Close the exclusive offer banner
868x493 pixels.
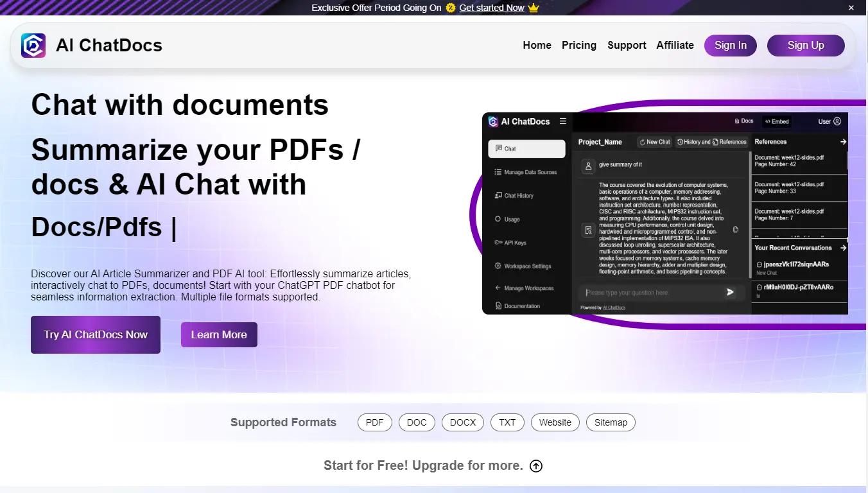pos(851,8)
